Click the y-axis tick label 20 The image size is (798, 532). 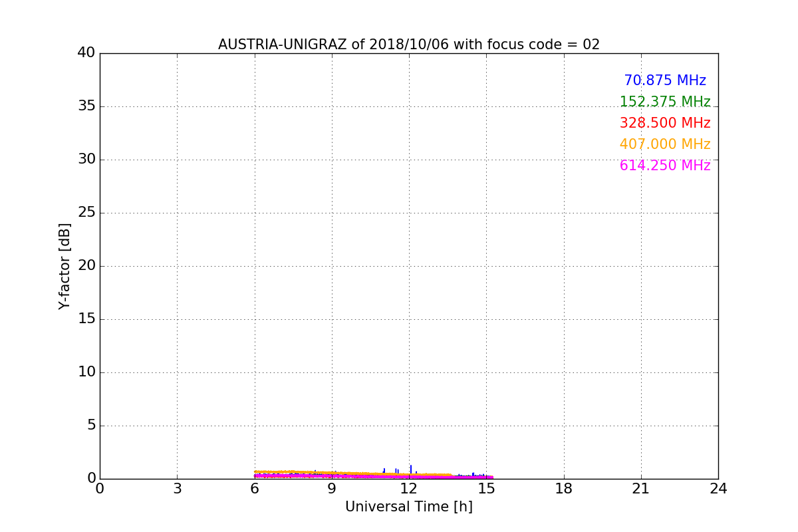86,265
